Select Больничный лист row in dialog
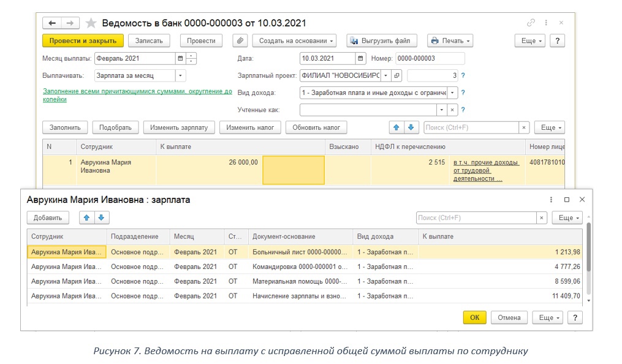The image size is (622, 364). 304,252
